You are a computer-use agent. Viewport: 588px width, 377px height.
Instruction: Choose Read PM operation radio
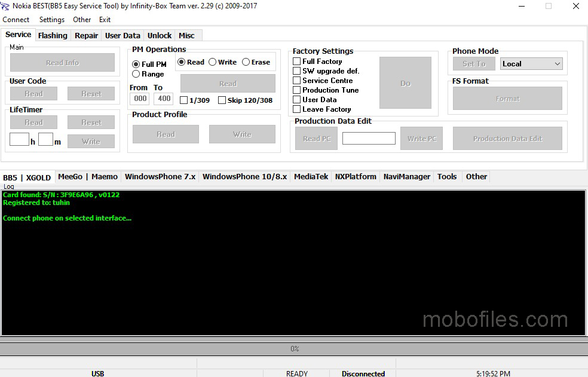(191, 62)
